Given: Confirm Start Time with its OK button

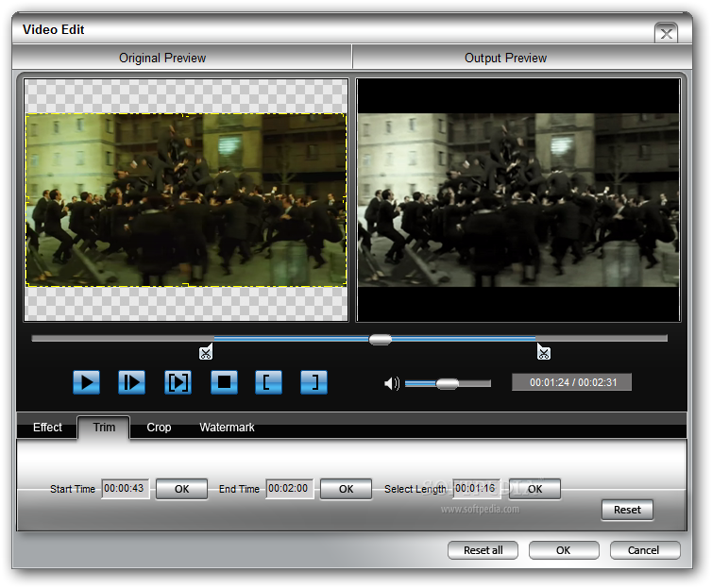Looking at the screenshot, I should click(181, 489).
